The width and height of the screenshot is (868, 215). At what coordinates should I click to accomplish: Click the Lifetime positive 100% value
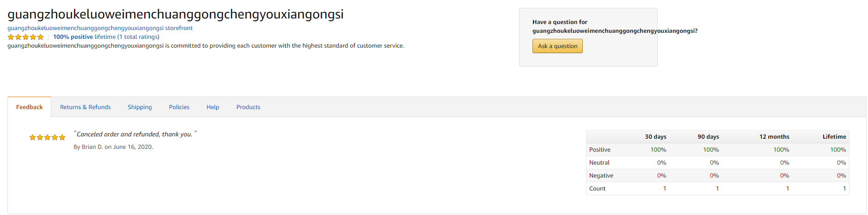(837, 150)
